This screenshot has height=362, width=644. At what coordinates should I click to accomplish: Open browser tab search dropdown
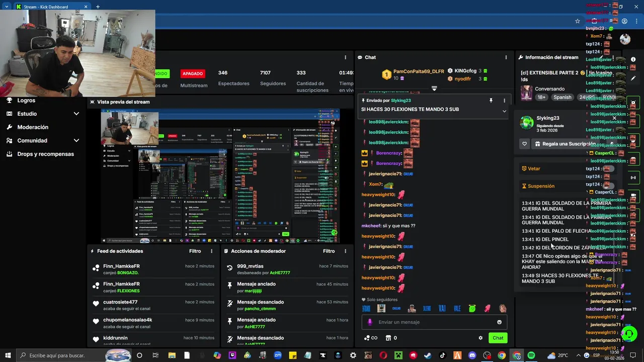click(6, 7)
